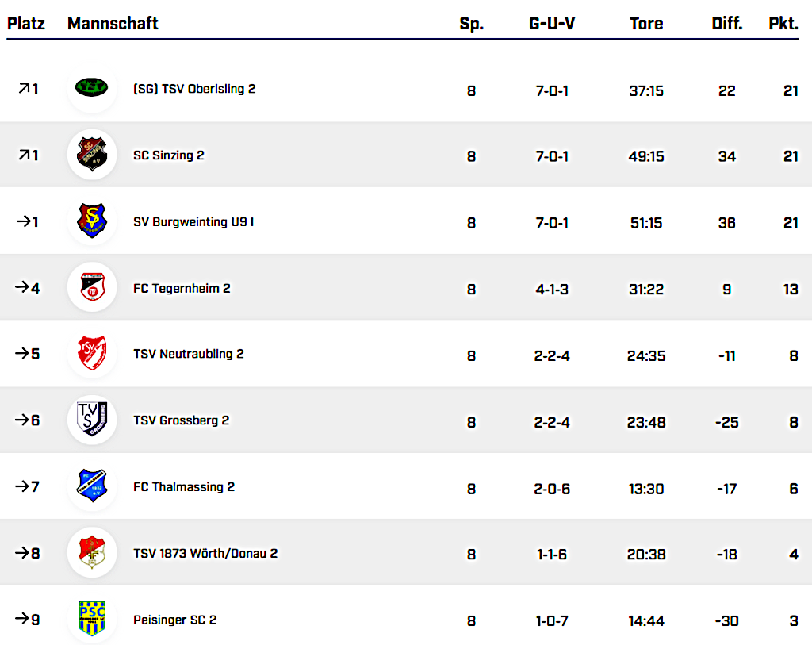
Task: Open the SC Sinzing 2 team link
Action: (x=168, y=155)
